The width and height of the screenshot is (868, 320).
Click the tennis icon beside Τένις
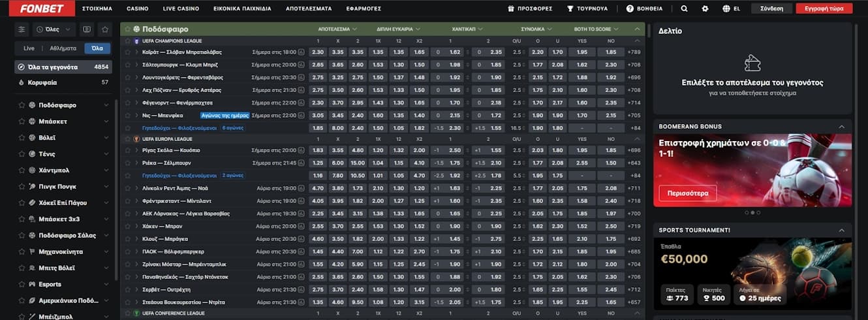(x=31, y=154)
